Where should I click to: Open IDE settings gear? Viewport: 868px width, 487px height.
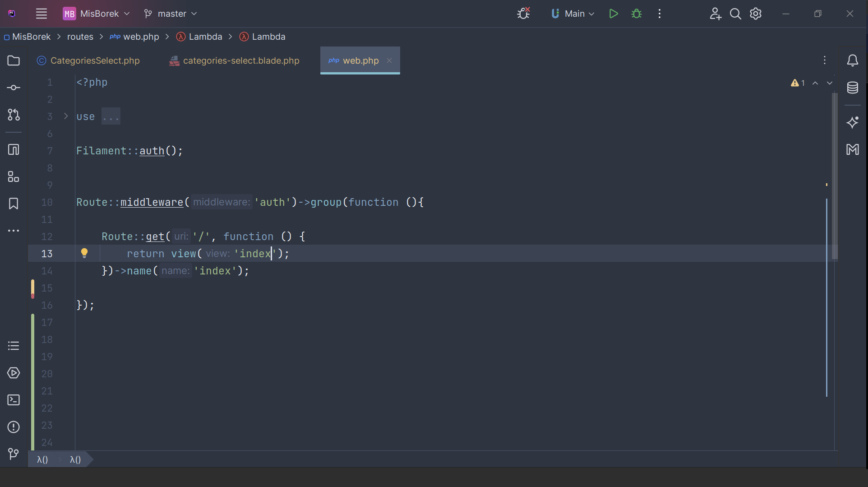[x=756, y=14]
